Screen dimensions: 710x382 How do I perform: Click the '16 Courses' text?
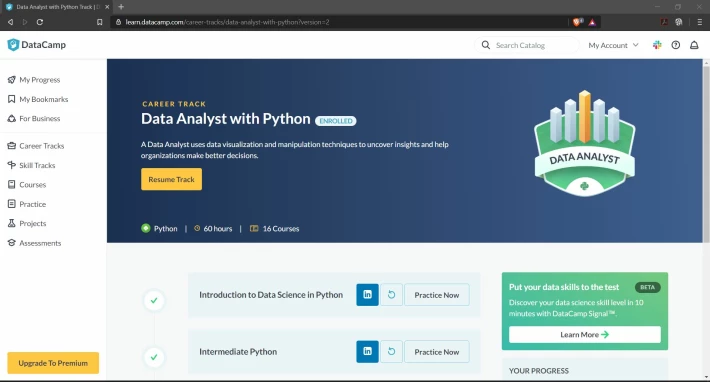coord(281,229)
